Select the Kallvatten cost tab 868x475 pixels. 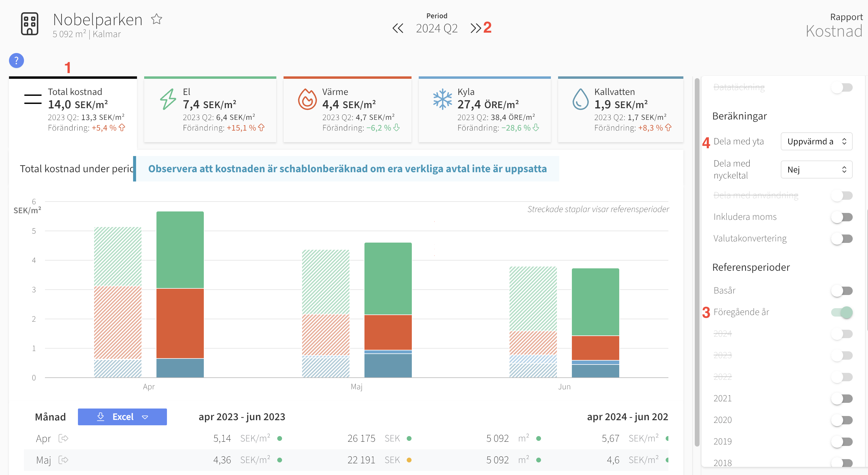pos(620,110)
